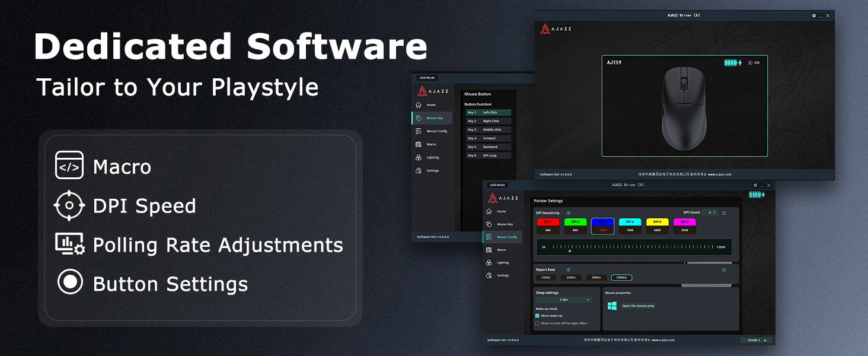Click the Button Settings circle icon
The width and height of the screenshot is (868, 356).
coord(70,282)
